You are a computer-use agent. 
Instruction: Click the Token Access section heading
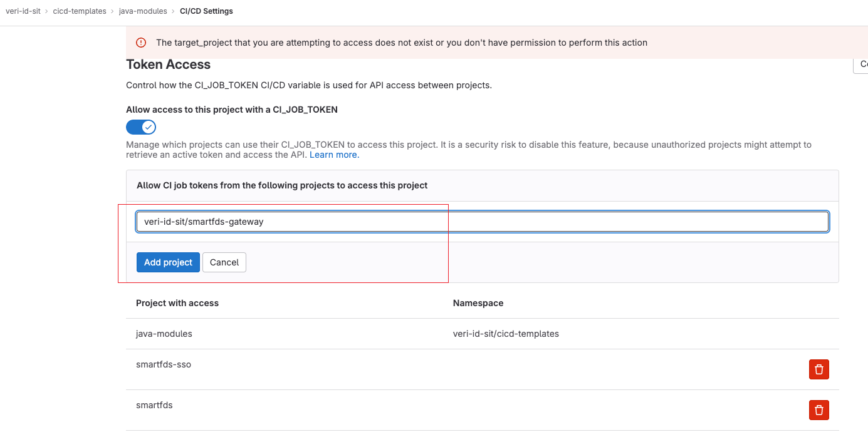[169, 64]
